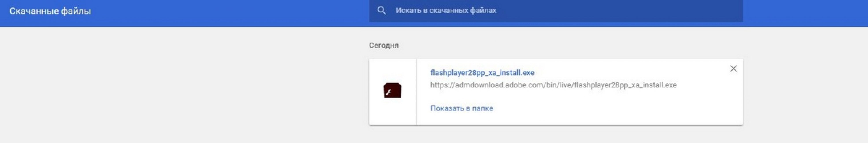Show downloaded installer in its folder

pyautogui.click(x=462, y=108)
